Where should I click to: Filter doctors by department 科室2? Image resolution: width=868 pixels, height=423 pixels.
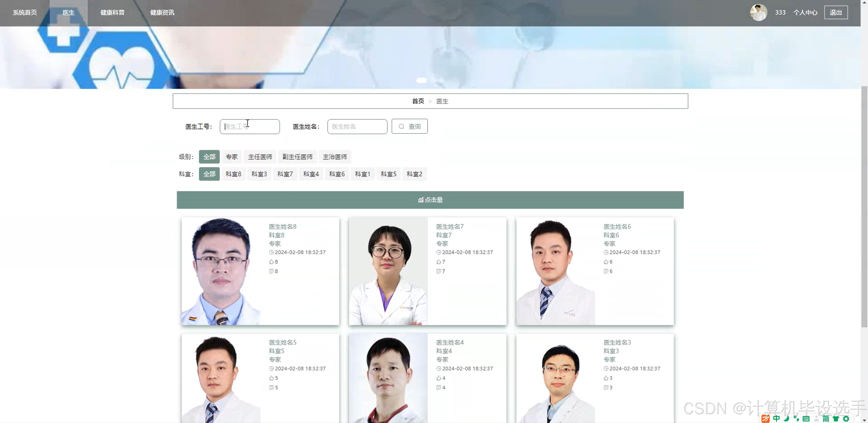(414, 174)
